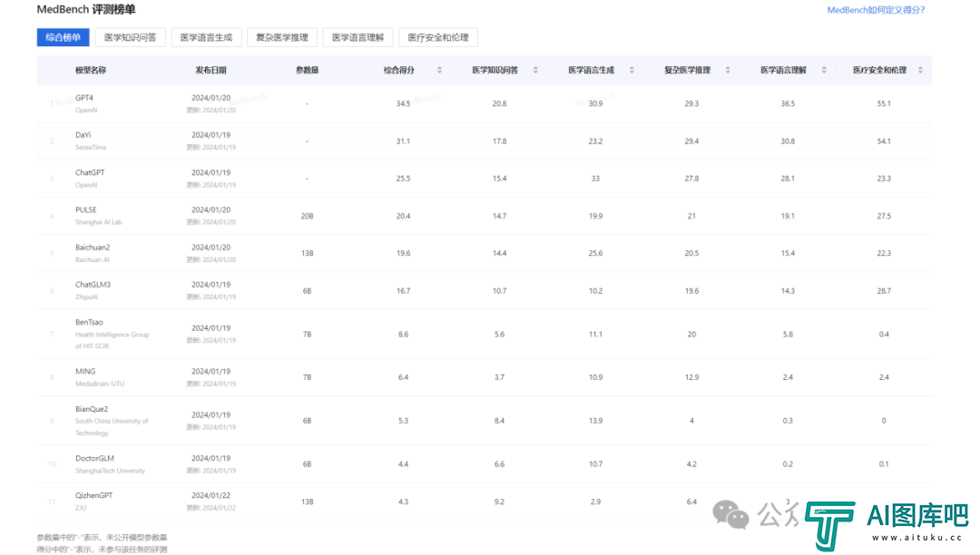Click the Baichuan AI organization label

(93, 259)
